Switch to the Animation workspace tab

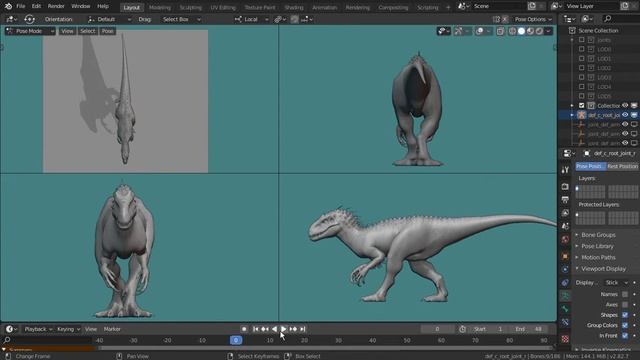click(x=324, y=7)
